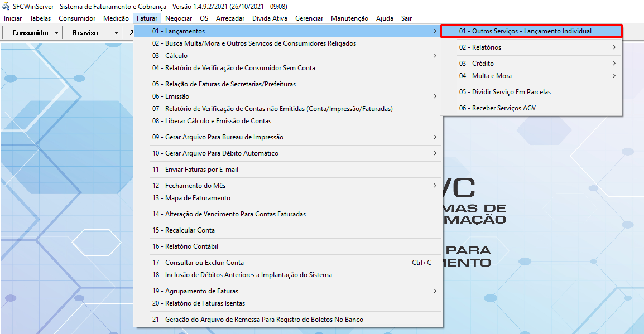Choose 17 - Consultar ou Excluir Conta
Viewport: 644px width, 334px height.
coord(204,263)
